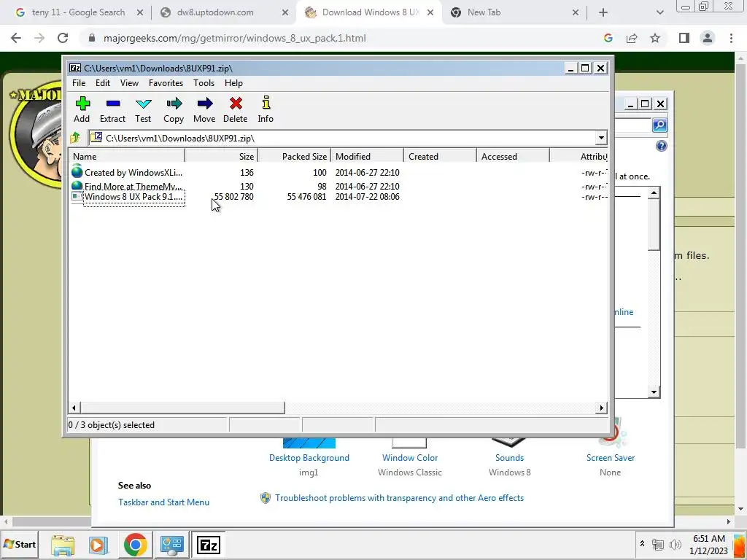Image resolution: width=747 pixels, height=560 pixels.
Task: Open Chrome side panel icon
Action: [684, 38]
